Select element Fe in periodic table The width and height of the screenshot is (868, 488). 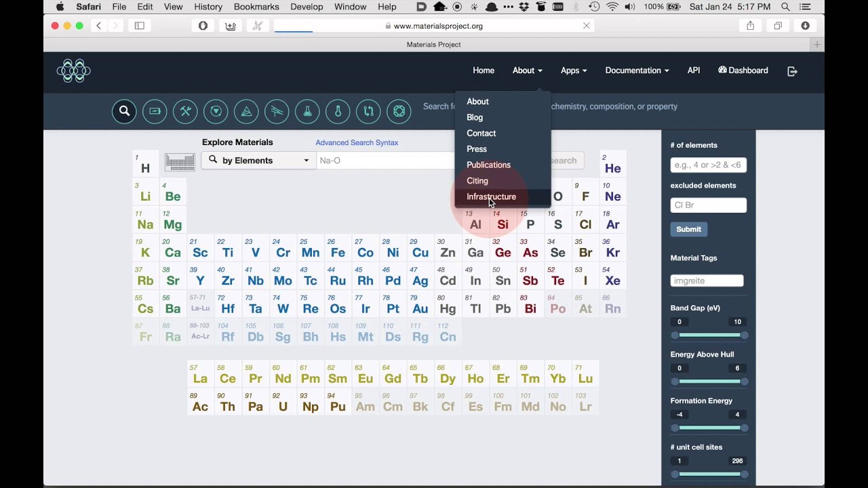click(x=338, y=248)
